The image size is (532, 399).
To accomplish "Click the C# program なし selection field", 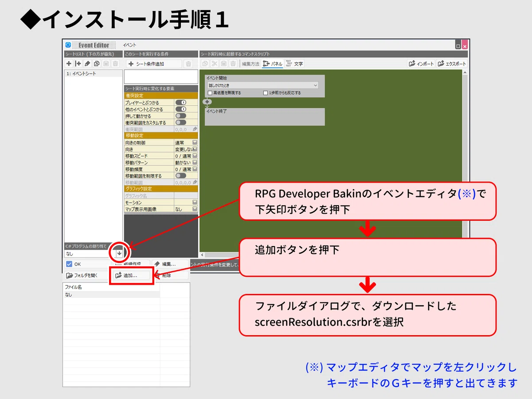I will coord(90,254).
